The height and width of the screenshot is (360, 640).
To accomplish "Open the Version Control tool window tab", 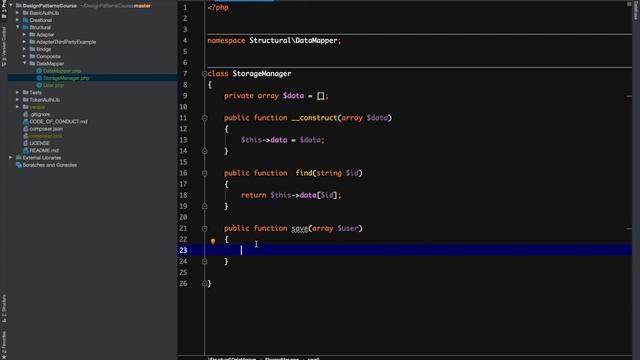I will click(4, 46).
